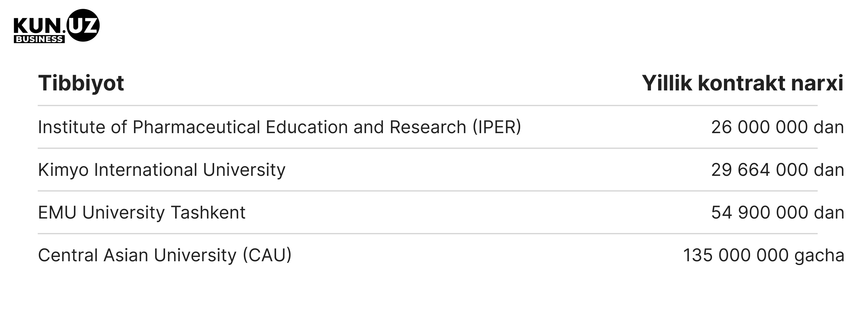Click the word gacha in last row
The image size is (868, 314).
[x=819, y=256]
